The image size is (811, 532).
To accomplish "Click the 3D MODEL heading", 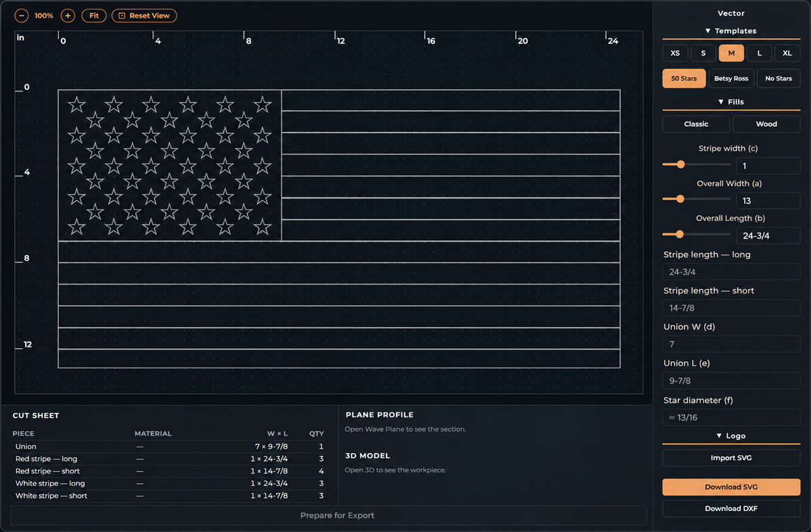I will pos(368,456).
